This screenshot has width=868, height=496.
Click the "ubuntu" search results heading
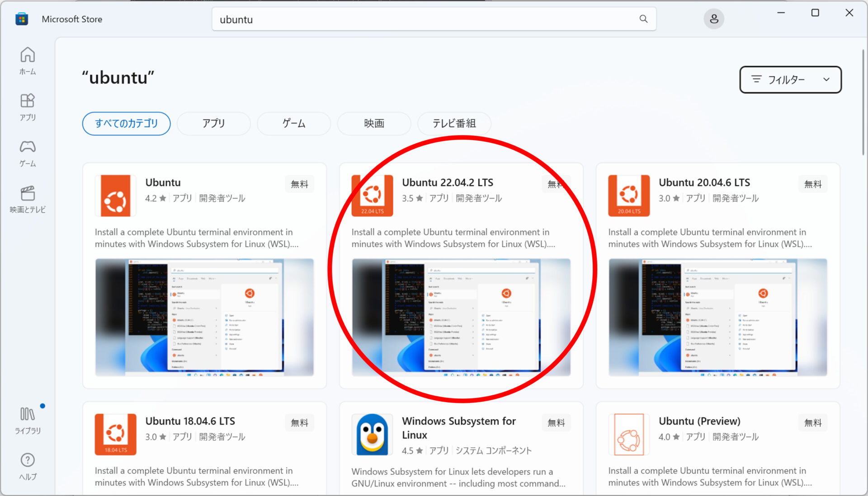118,78
